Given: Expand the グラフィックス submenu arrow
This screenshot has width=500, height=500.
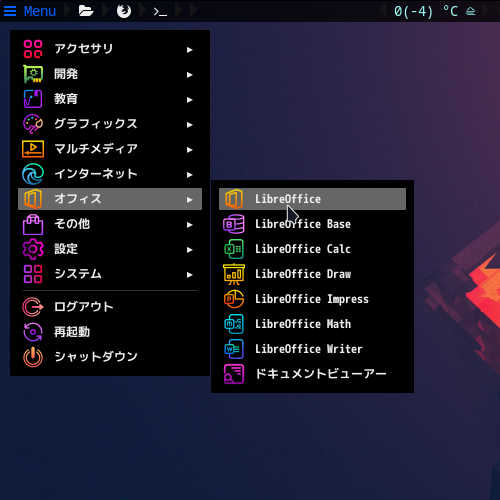Looking at the screenshot, I should [190, 125].
